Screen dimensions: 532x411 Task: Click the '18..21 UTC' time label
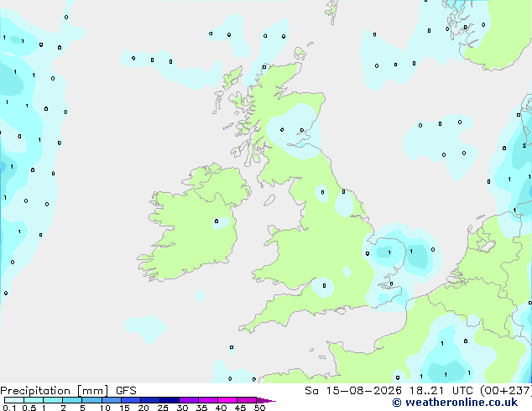[x=443, y=391]
